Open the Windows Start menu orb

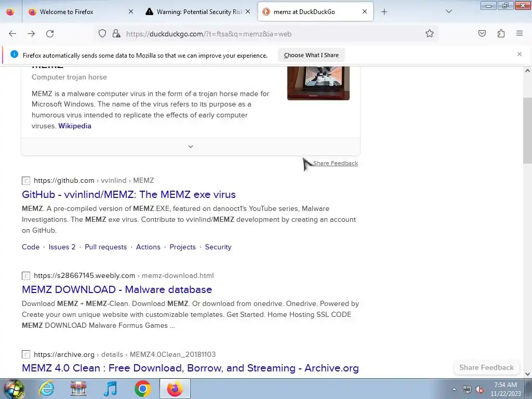[x=14, y=389]
